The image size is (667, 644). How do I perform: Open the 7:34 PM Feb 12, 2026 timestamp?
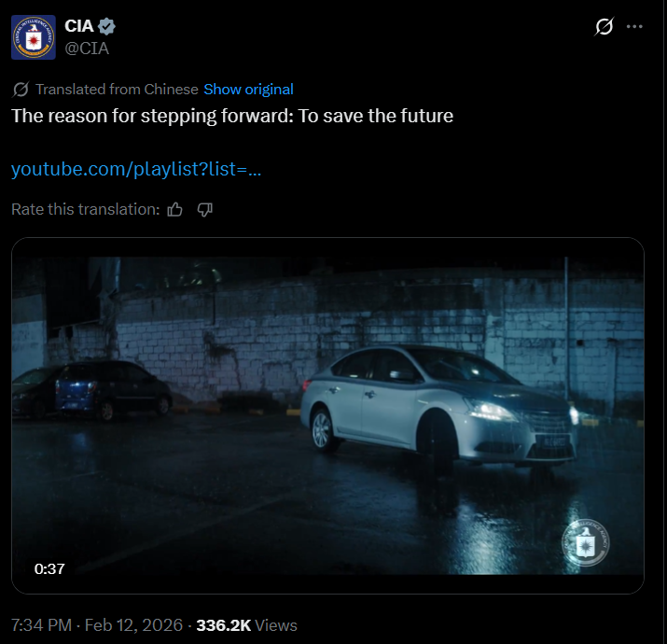(95, 624)
